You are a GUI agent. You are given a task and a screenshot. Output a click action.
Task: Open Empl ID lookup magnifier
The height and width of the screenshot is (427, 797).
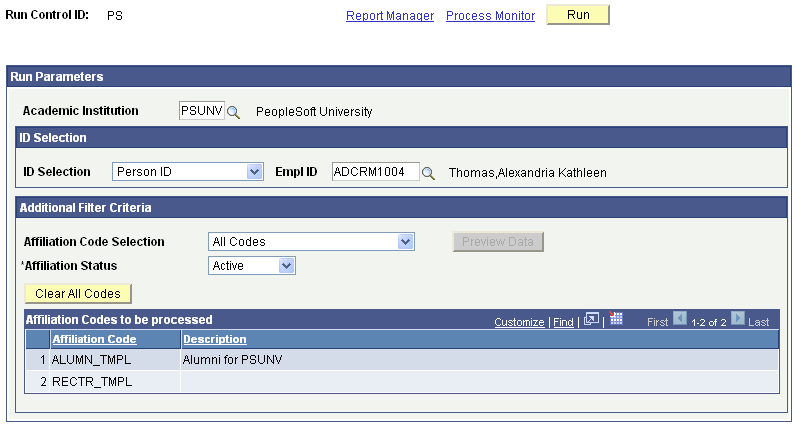coord(428,173)
